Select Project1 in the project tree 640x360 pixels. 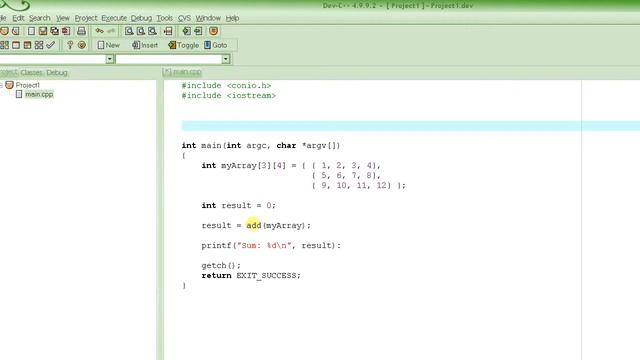pyautogui.click(x=27, y=85)
